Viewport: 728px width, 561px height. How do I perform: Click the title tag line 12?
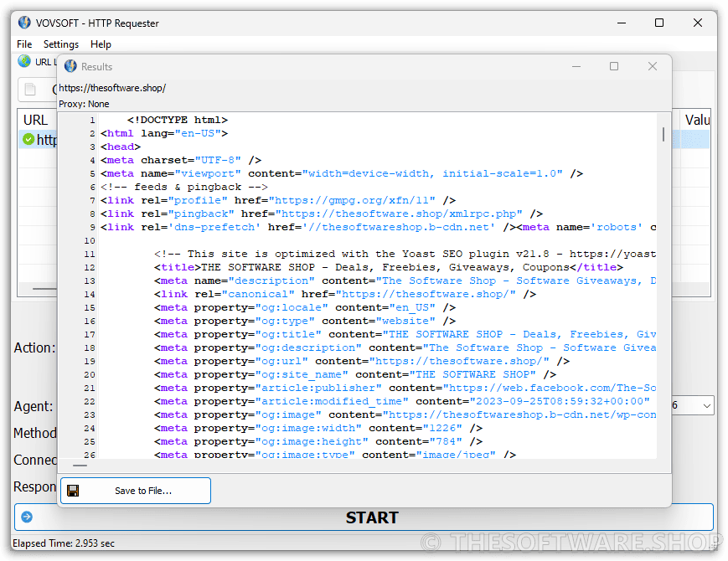[x=388, y=267]
